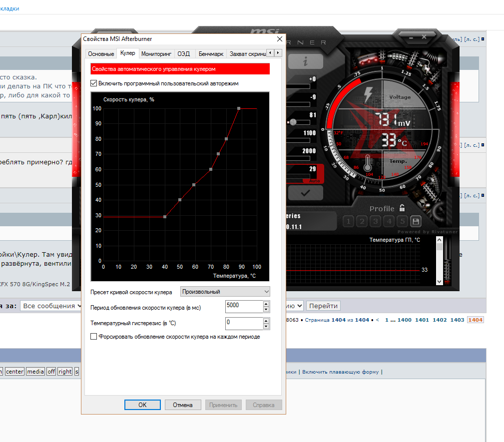Confirm with the OK button
504x442 pixels.
pyautogui.click(x=142, y=405)
